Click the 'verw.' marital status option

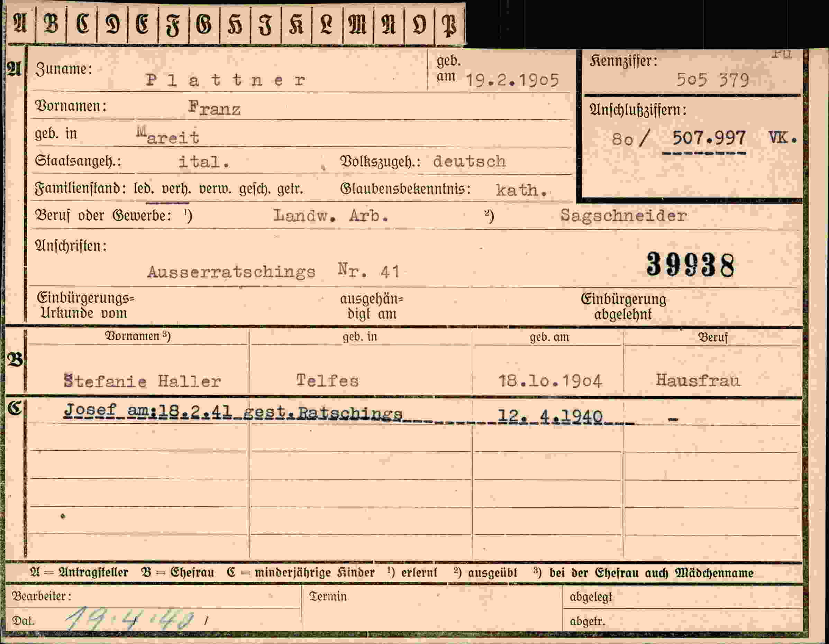[215, 189]
